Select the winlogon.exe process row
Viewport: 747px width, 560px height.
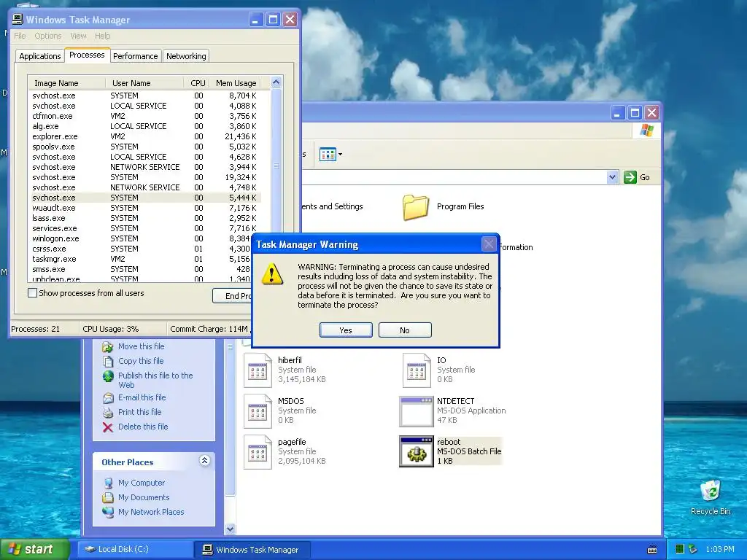pos(141,238)
